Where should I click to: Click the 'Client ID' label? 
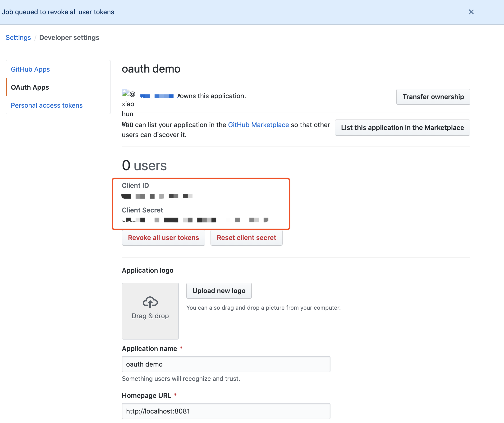tap(135, 185)
